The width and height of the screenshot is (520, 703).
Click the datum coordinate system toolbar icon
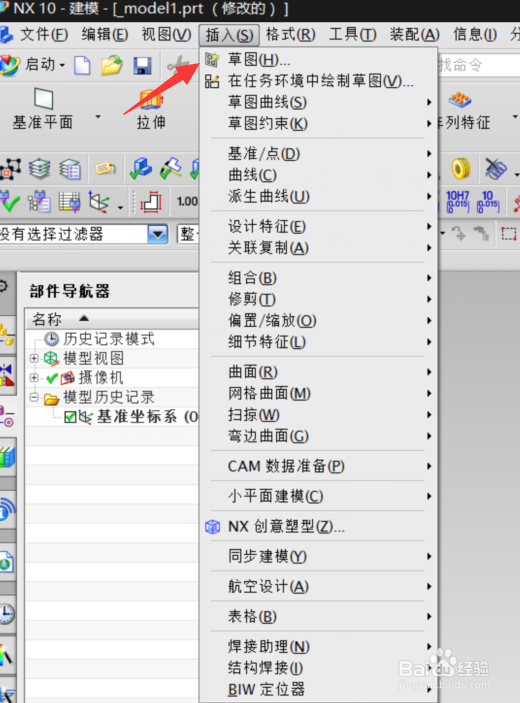pyautogui.click(x=99, y=202)
